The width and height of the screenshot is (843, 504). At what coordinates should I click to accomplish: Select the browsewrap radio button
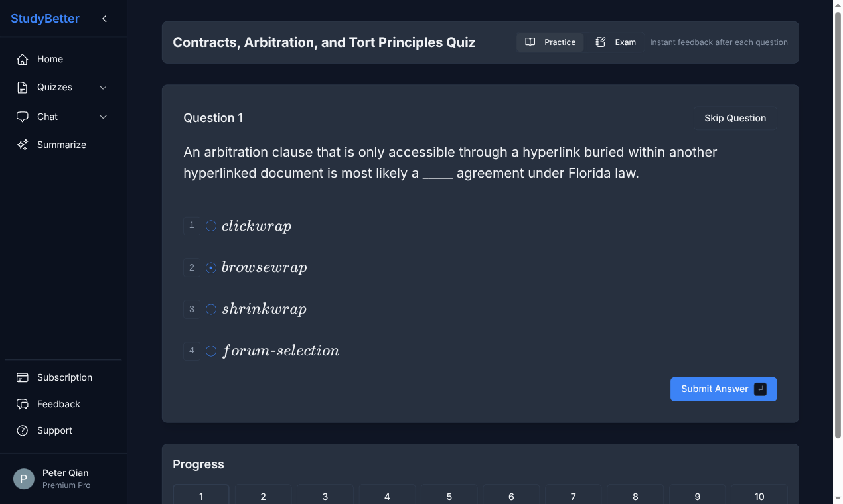click(210, 267)
